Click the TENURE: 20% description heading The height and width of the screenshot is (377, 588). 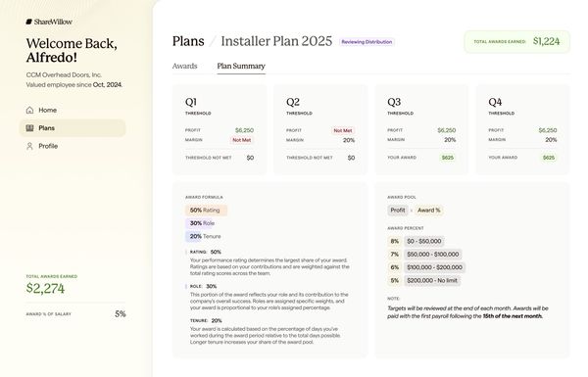(x=206, y=321)
